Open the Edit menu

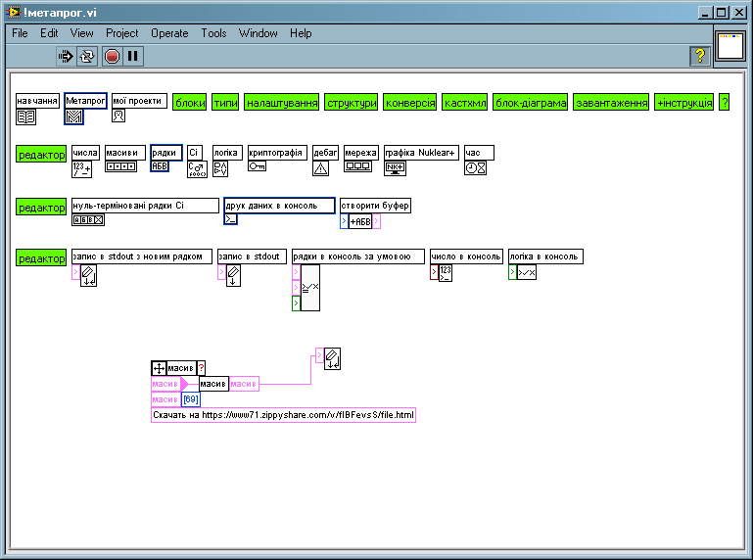(49, 33)
